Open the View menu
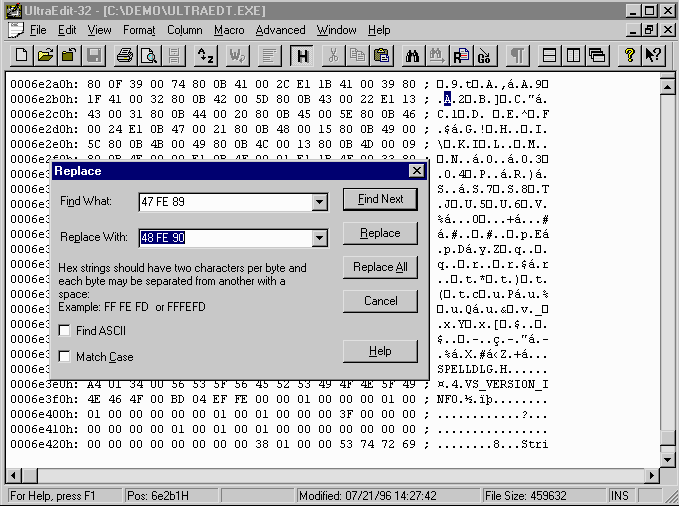Viewport: 679px width, 506px height. coord(99,30)
